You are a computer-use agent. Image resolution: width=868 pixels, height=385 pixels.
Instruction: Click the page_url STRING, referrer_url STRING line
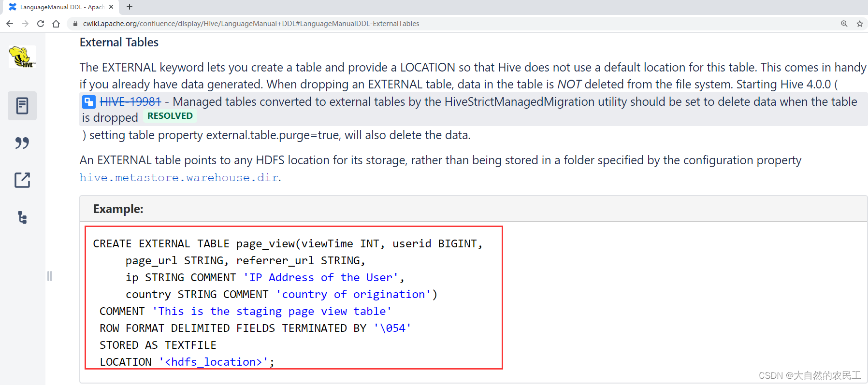tap(246, 260)
